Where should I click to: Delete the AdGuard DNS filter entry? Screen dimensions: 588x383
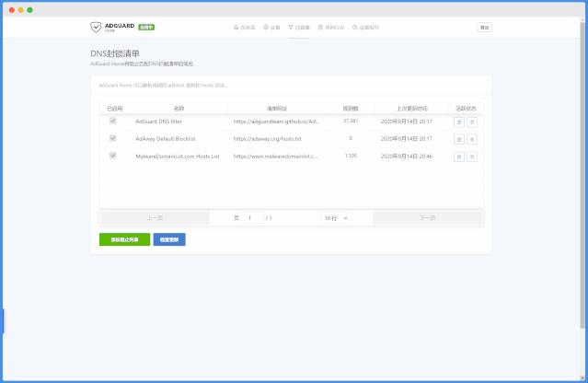point(472,122)
